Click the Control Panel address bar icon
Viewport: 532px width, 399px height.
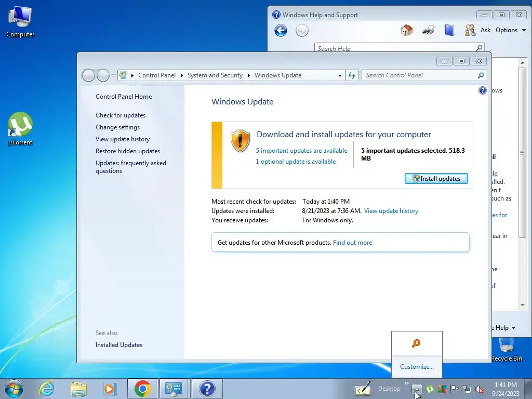[124, 75]
